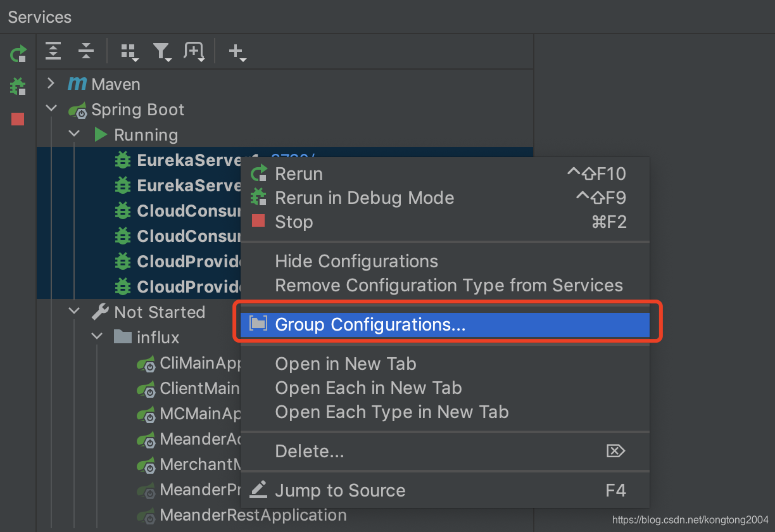Click Hide Configurations in context menu
Viewport: 775px width, 532px height.
click(x=356, y=261)
